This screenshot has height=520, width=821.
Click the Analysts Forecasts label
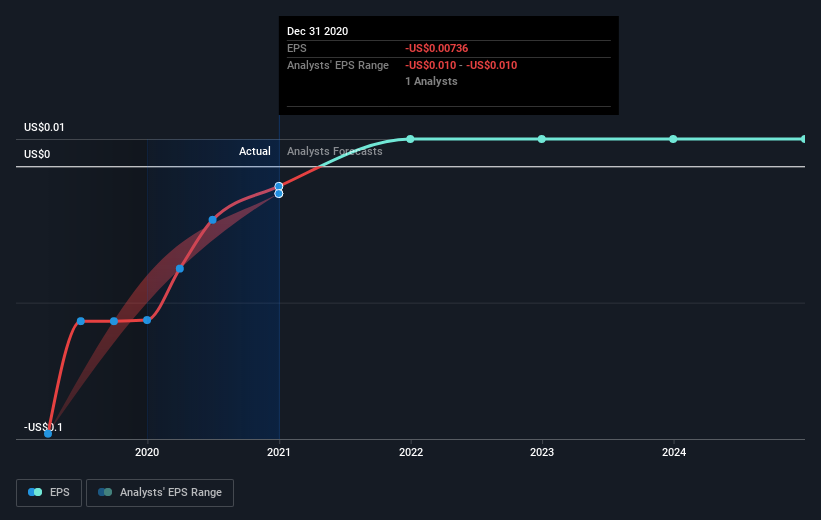(335, 151)
